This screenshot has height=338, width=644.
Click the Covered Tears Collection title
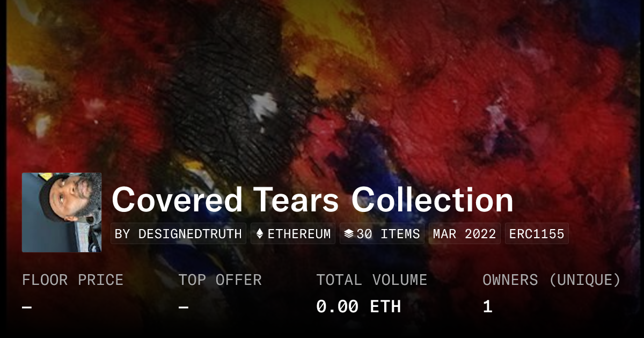pyautogui.click(x=312, y=200)
